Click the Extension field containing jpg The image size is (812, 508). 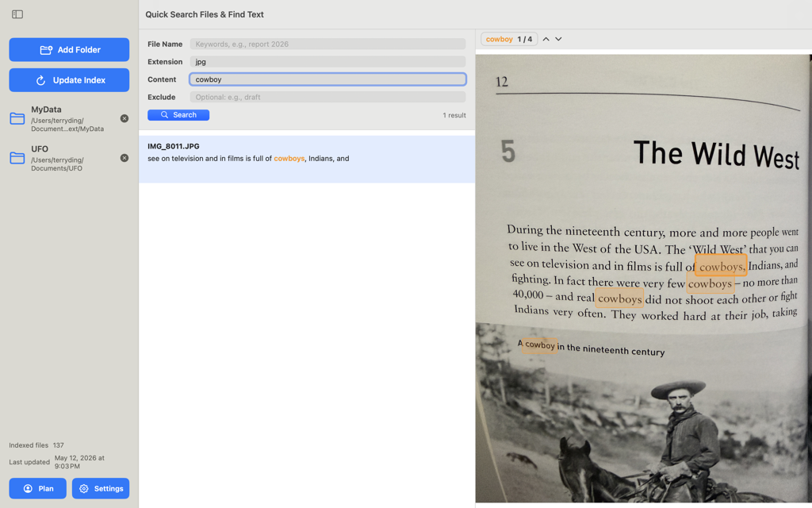point(327,62)
